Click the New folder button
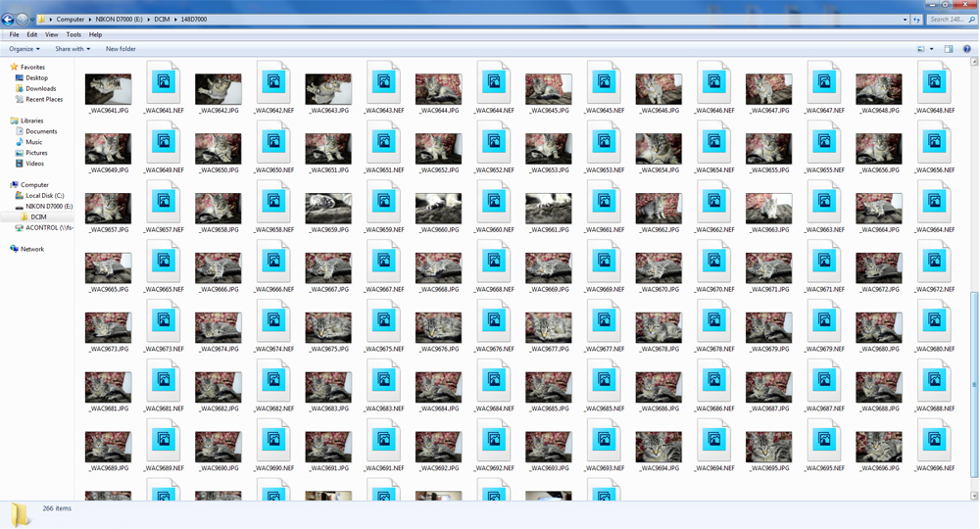This screenshot has height=529, width=980. click(x=121, y=49)
